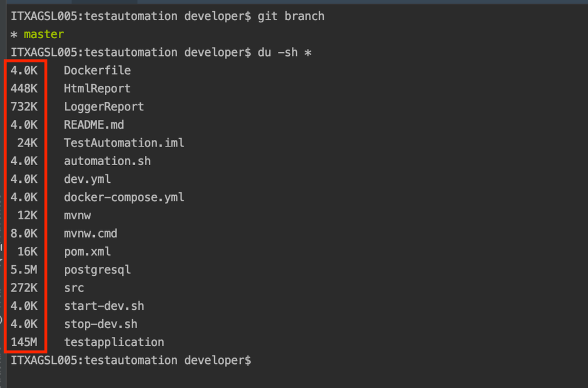Click the TestAutomation.iml file name

[124, 143]
